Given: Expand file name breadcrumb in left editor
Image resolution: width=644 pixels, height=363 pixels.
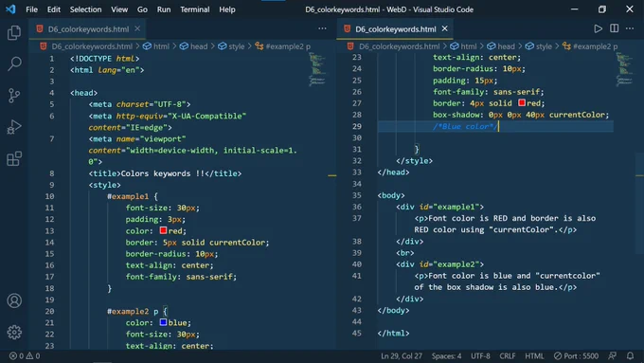Looking at the screenshot, I should point(87,46).
